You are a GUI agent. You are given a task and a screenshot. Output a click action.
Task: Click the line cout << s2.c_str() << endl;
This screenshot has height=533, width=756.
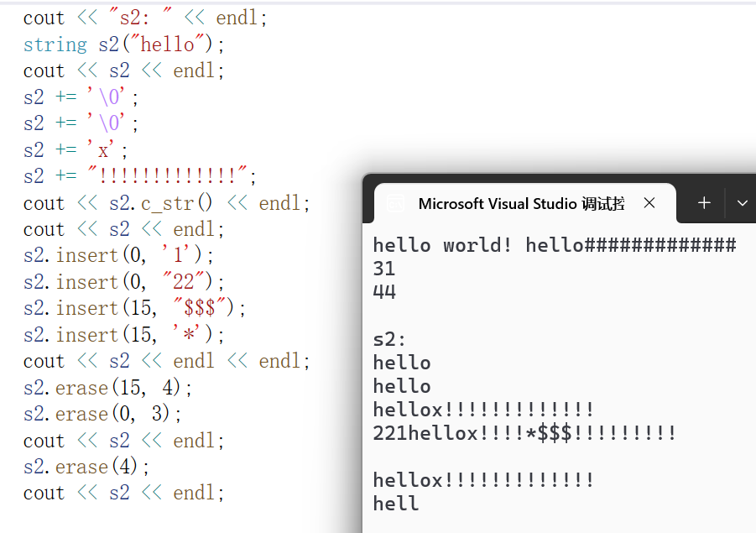[x=166, y=203]
